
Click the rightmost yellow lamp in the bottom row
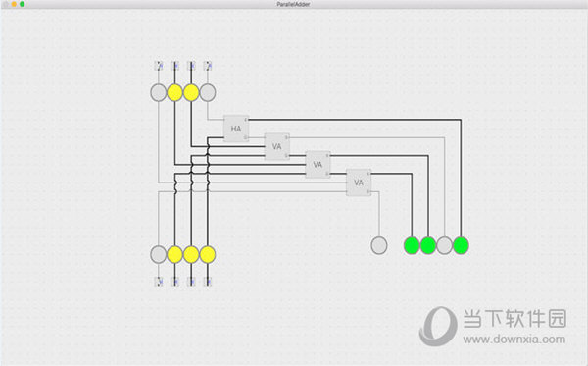(x=208, y=254)
